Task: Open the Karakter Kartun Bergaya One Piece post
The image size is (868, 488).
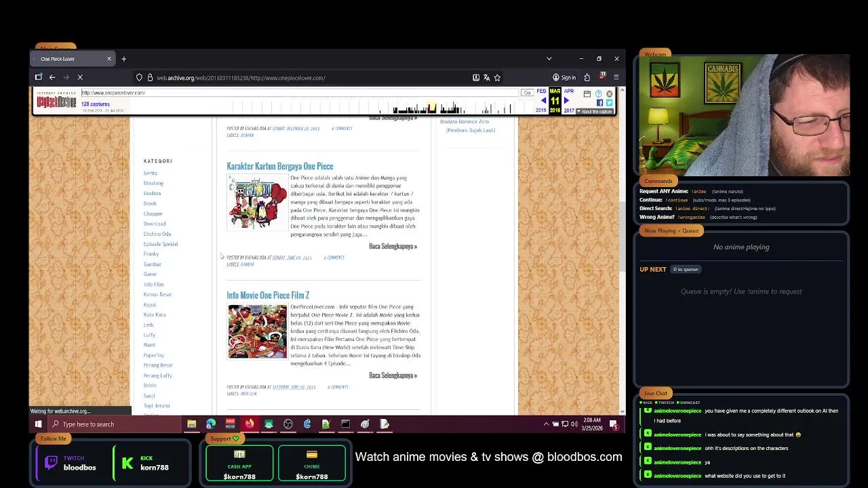Action: click(x=280, y=166)
